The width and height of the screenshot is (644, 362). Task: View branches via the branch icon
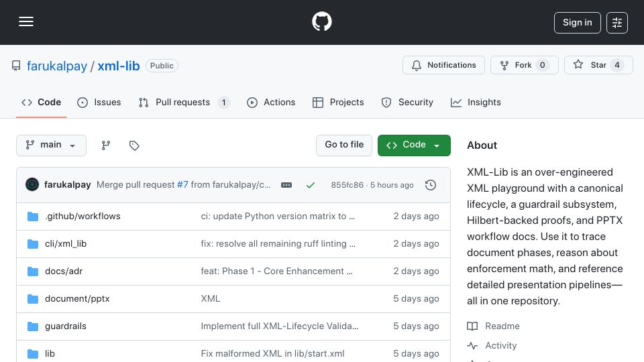(106, 145)
